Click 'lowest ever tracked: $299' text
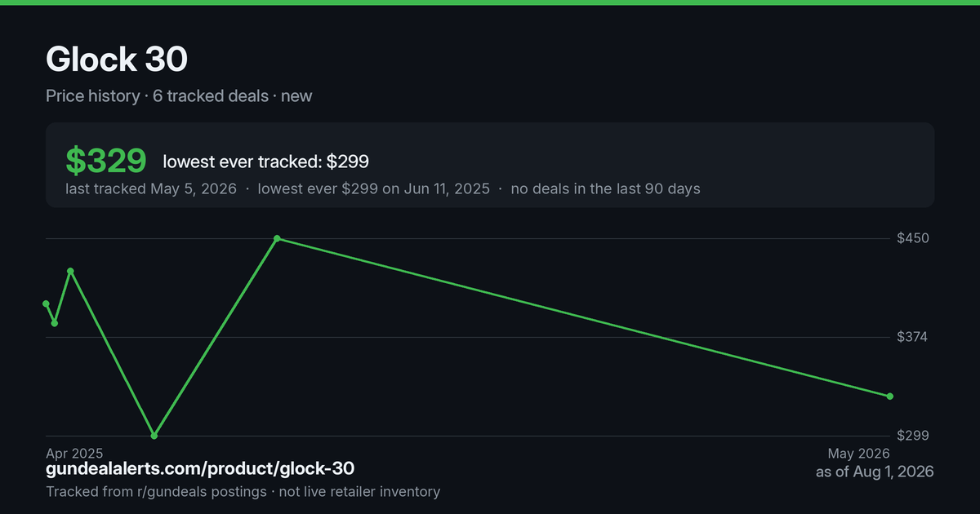Screen dimensions: 980x514 click(265, 162)
